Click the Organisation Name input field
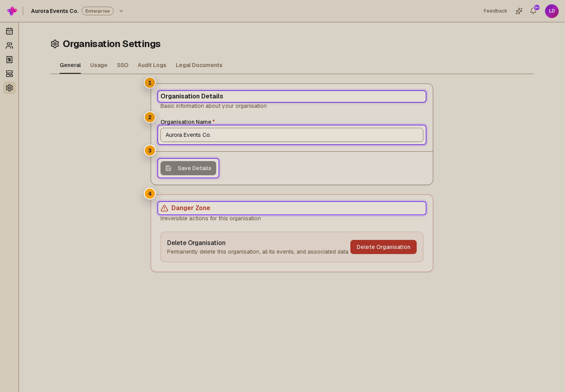Screen dimensions: 565x392 tap(292, 135)
